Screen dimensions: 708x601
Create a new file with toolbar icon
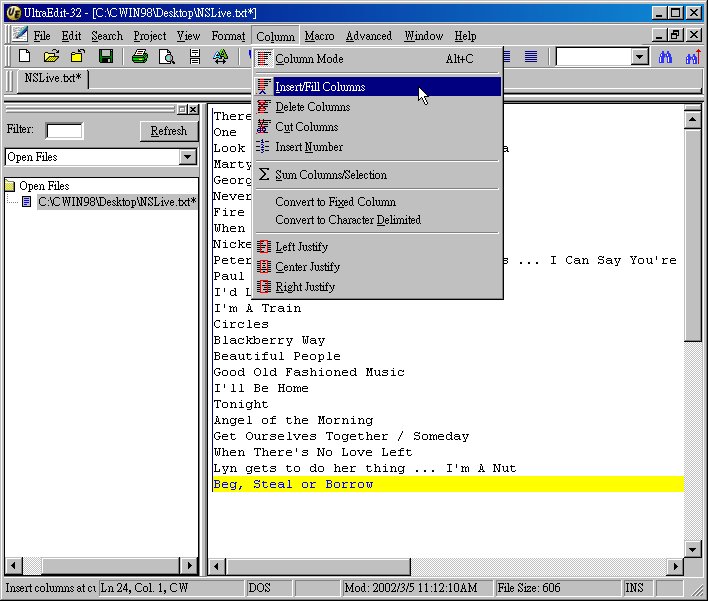tap(24, 57)
